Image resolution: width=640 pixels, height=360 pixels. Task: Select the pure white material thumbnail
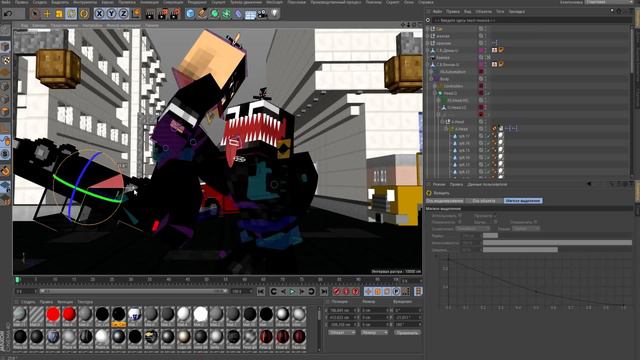pos(200,314)
